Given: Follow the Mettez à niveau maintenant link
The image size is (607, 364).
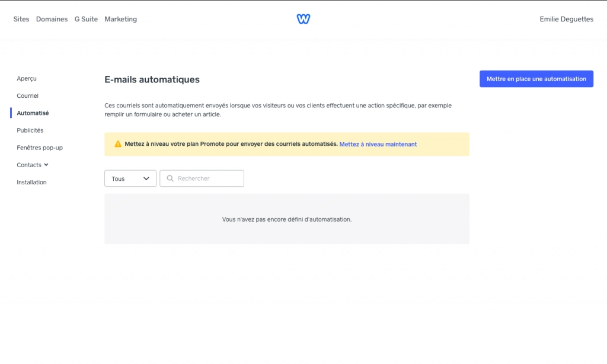Looking at the screenshot, I should click(378, 145).
